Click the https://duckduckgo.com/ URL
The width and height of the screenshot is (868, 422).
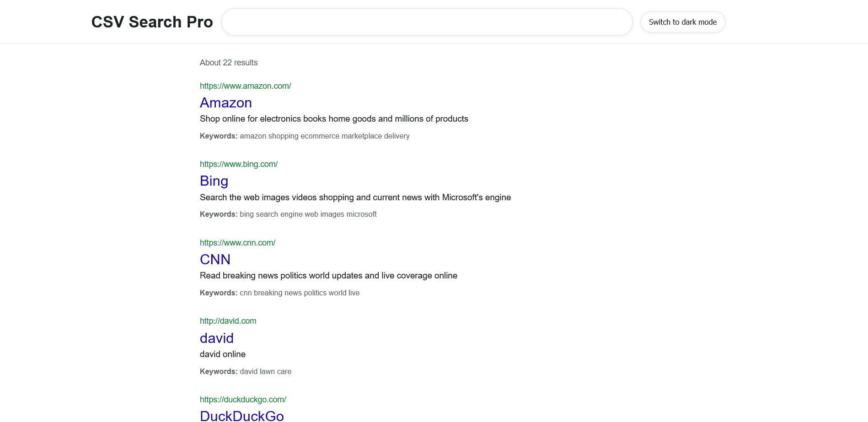(x=243, y=400)
